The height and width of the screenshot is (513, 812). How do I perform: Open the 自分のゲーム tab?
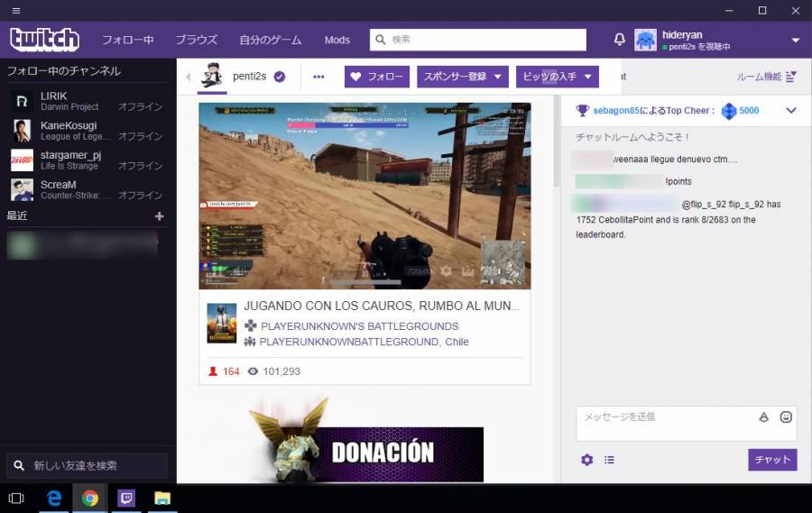coord(270,40)
